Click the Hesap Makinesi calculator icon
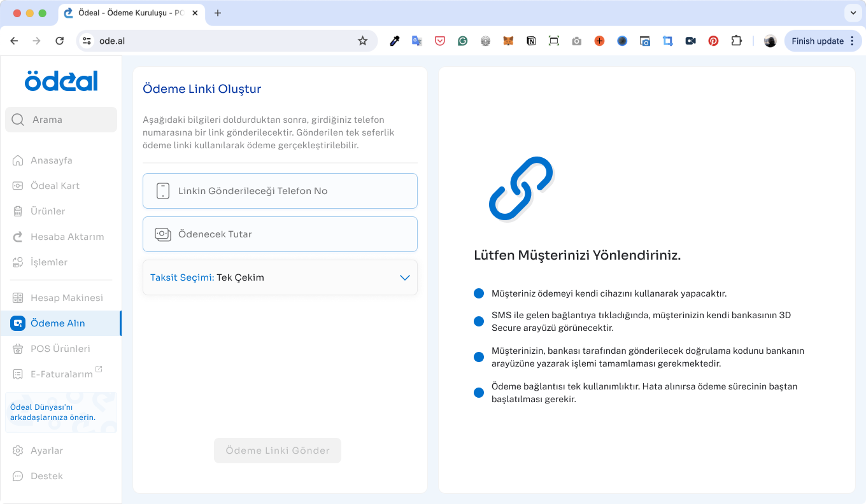The width and height of the screenshot is (866, 504). tap(18, 298)
